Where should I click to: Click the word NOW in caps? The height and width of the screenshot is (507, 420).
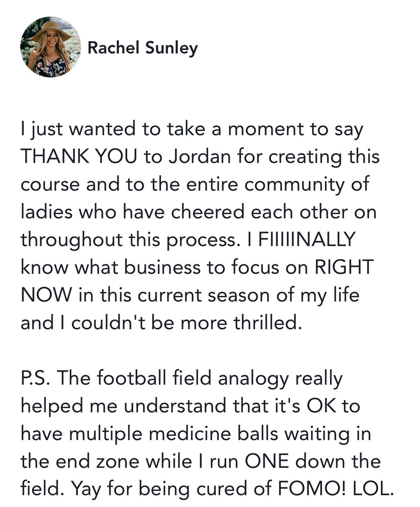tap(47, 295)
